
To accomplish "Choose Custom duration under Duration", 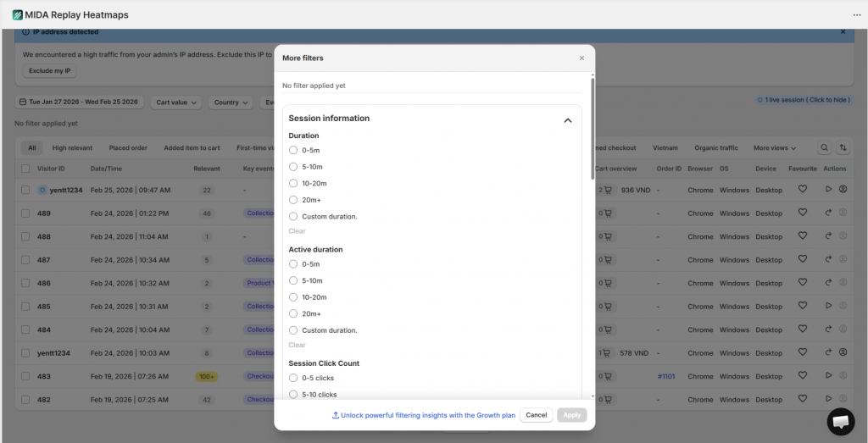I will coord(293,216).
